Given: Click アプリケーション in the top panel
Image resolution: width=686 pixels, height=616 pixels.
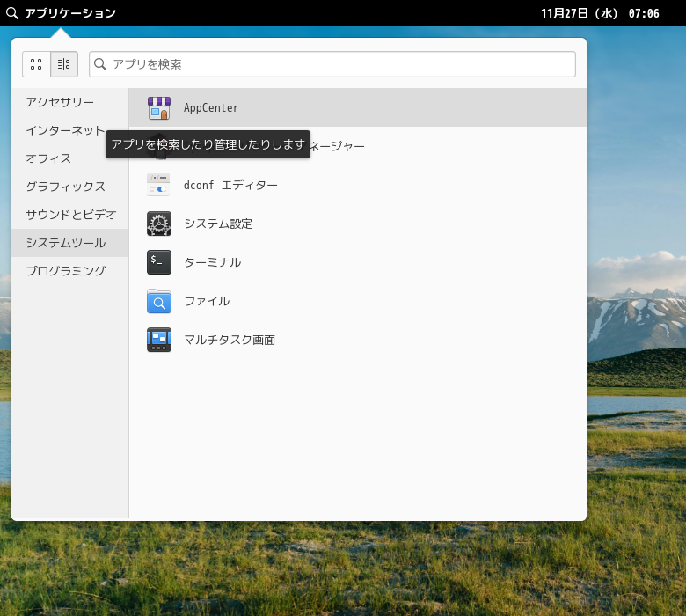Looking at the screenshot, I should click(x=69, y=13).
